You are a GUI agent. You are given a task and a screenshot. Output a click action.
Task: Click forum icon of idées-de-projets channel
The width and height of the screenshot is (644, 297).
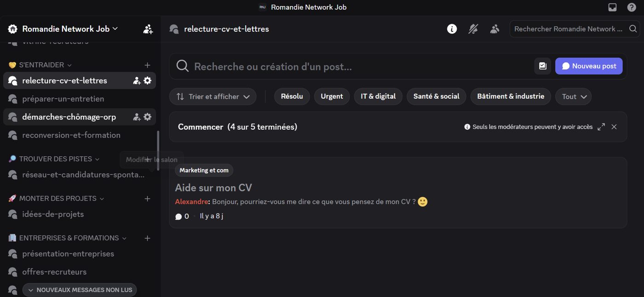click(12, 214)
